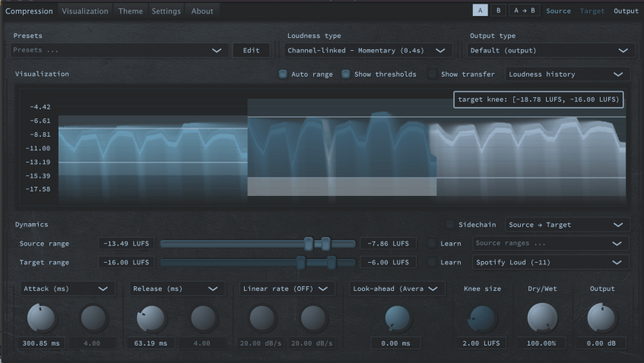Viewport: 644px width, 363px height.
Task: Open the Attack (ms) dropdown
Action: coord(68,289)
